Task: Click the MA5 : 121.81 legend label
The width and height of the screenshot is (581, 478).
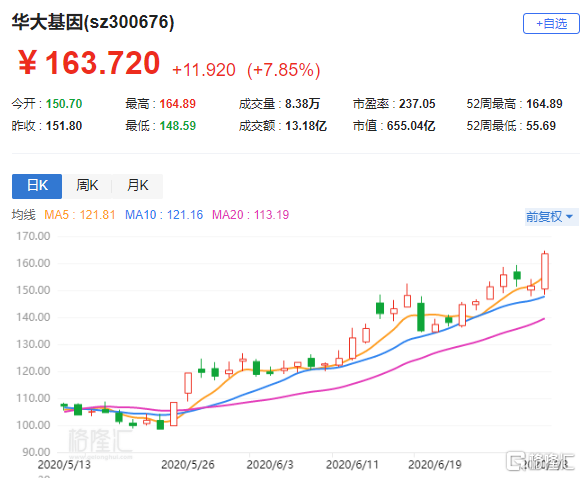Action: coord(80,215)
